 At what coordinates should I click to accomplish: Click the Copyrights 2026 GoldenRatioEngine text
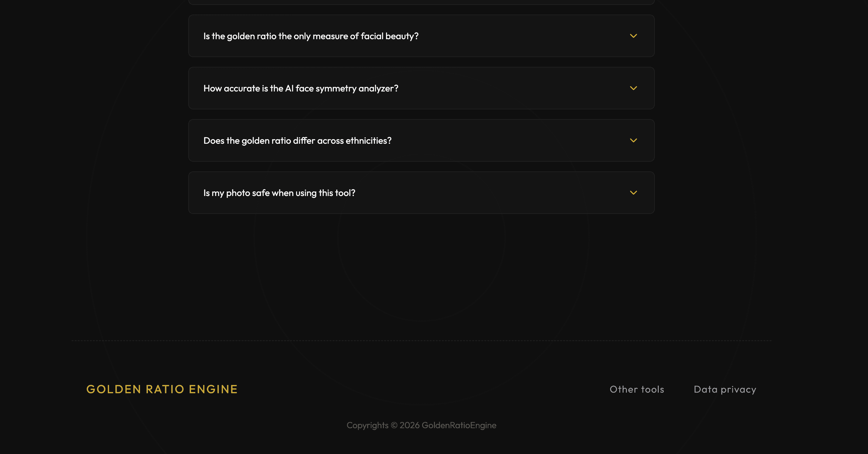(421, 425)
